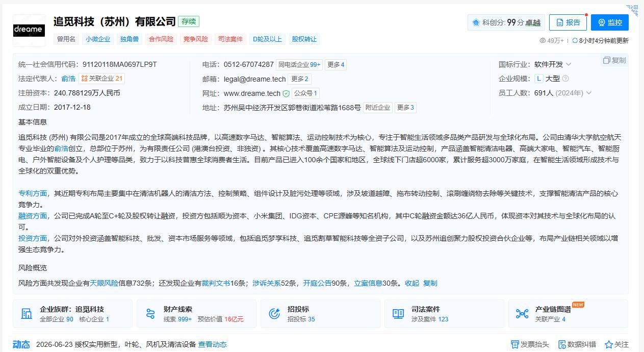644x352 pixels.
Task: Click the 发票抬头 invoice button
Action: (530, 344)
